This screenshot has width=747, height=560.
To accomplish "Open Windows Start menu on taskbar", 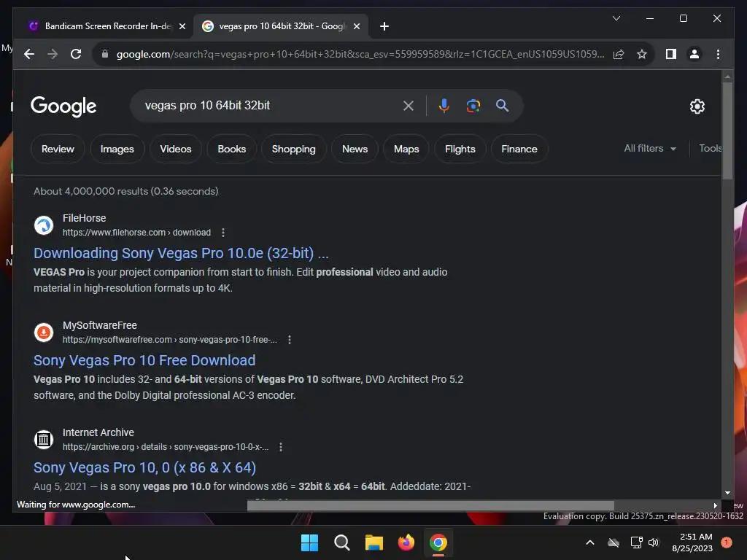I will (x=309, y=542).
